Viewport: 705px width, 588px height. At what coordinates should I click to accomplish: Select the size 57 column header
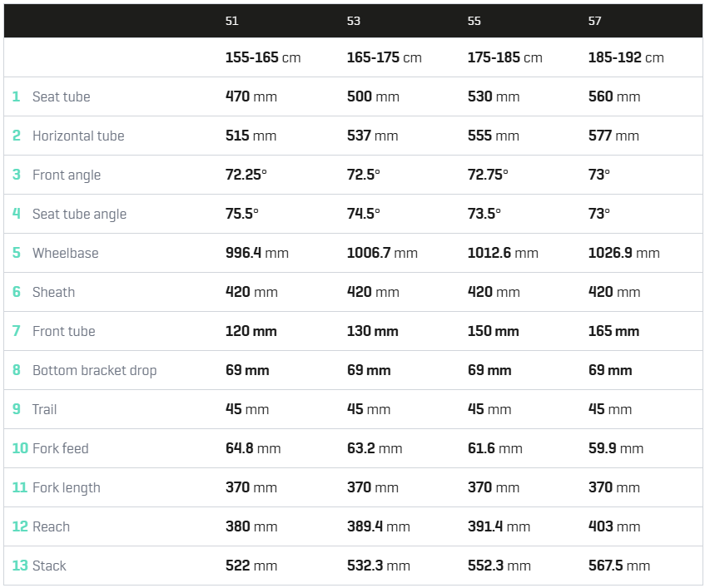pos(594,21)
